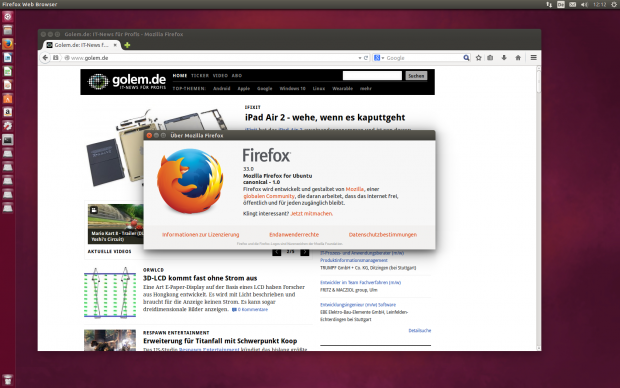Click the search magnifier in Google box
The width and height of the screenshot is (620, 388).
coord(467,58)
